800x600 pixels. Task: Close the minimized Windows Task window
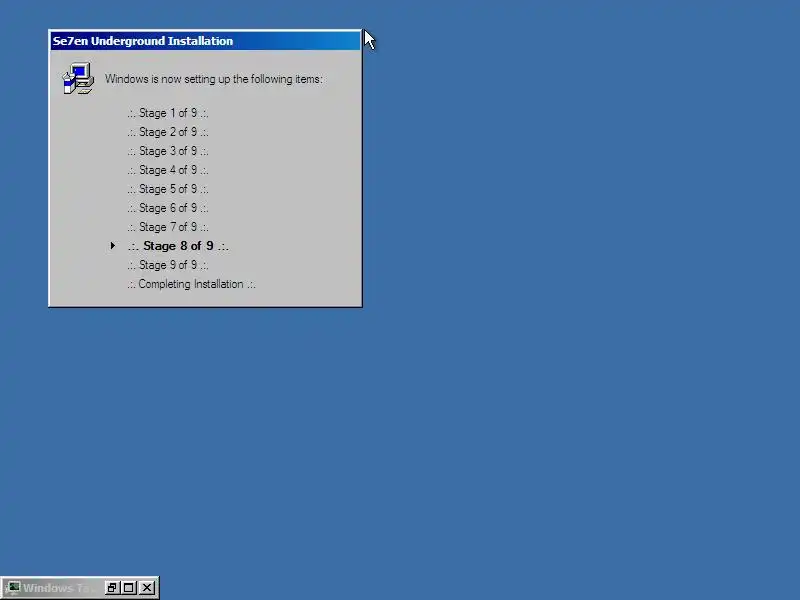tap(147, 588)
